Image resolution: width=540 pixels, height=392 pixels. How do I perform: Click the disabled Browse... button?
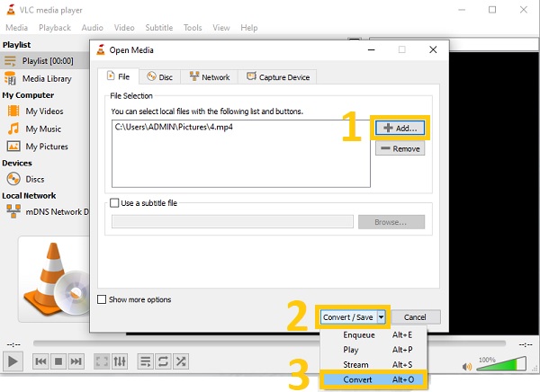[391, 222]
